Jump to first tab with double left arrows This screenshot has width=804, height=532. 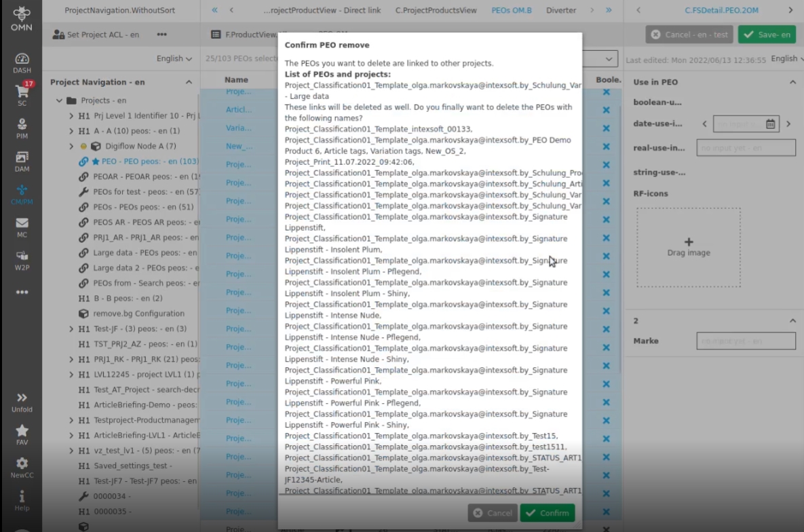[214, 9]
